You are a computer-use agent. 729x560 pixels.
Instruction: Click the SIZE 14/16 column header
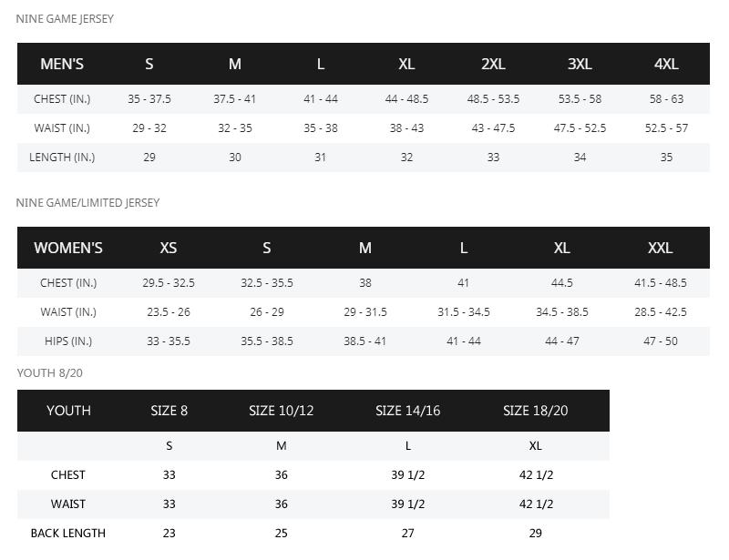[x=407, y=410]
